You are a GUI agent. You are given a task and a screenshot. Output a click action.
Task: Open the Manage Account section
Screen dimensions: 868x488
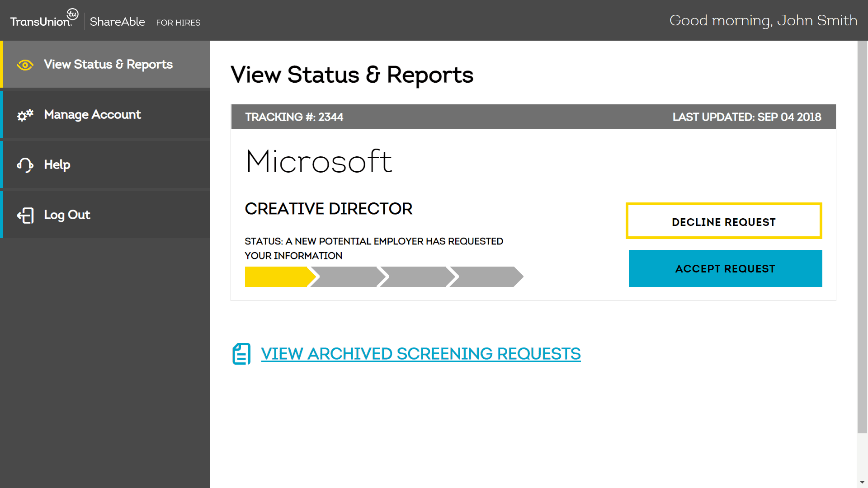pyautogui.click(x=92, y=115)
